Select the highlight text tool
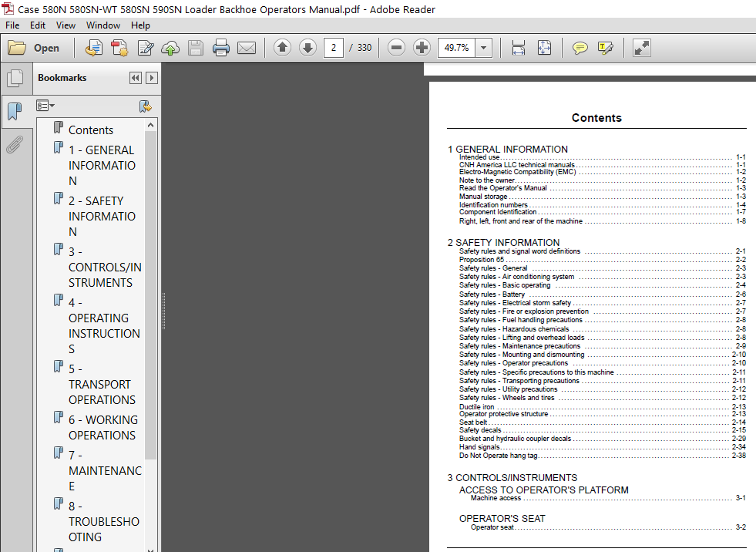Viewport: 756px width, 552px height. [x=605, y=48]
